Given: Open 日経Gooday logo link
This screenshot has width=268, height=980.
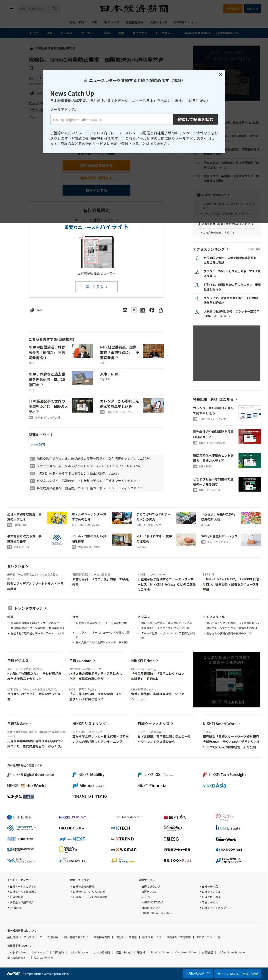Looking at the screenshot, I should click(x=172, y=828).
